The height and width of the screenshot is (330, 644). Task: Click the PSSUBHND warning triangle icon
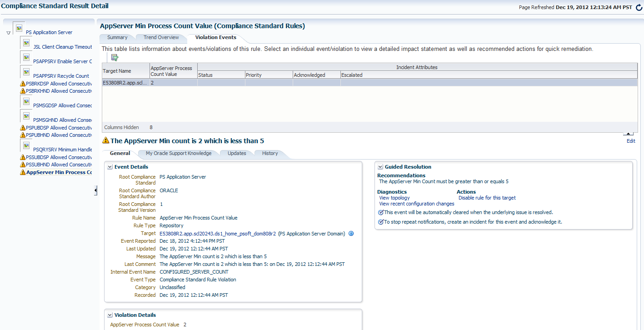click(23, 165)
